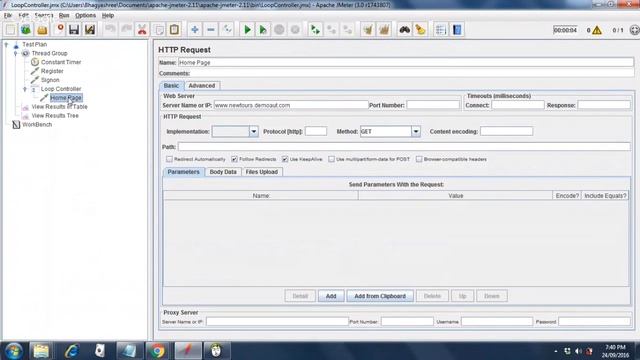The image size is (640, 360).
Task: Open the Options menu
Action: tap(85, 16)
